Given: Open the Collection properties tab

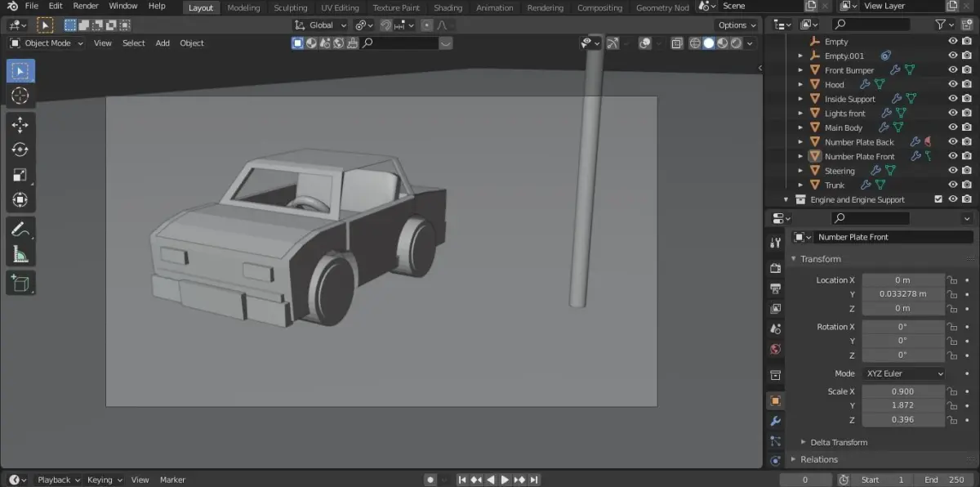Looking at the screenshot, I should (775, 375).
